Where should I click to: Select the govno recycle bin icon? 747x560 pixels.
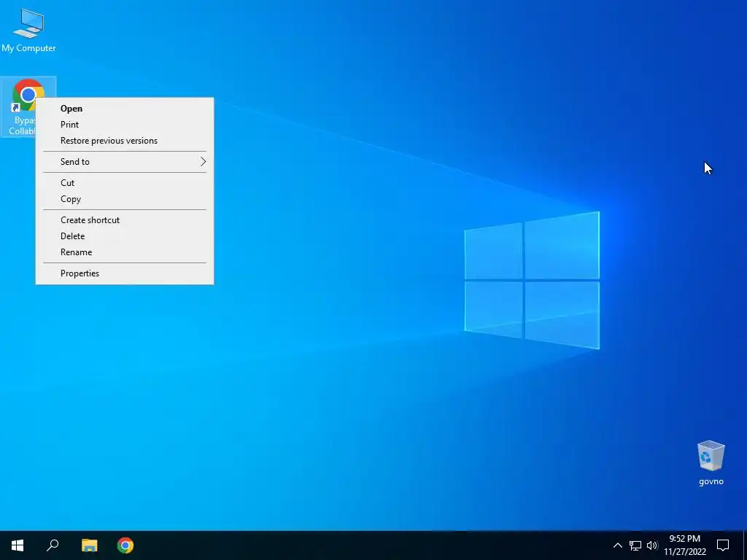coord(711,463)
